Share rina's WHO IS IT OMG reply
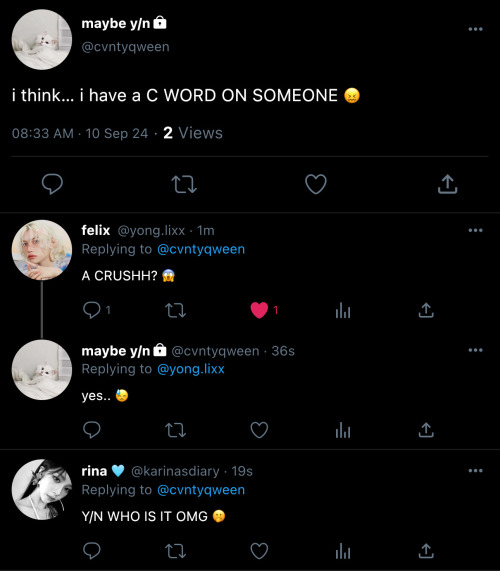500x571 pixels. pos(426,551)
